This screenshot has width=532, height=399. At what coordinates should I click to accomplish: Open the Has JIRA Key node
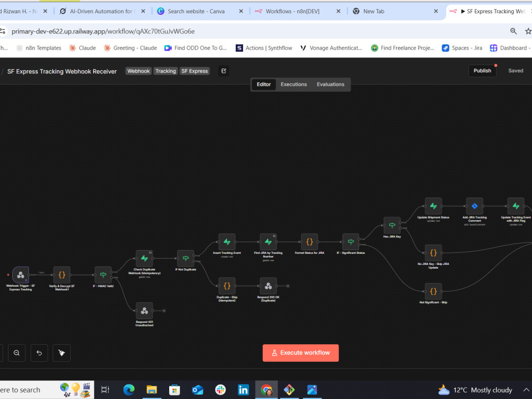[x=392, y=225]
